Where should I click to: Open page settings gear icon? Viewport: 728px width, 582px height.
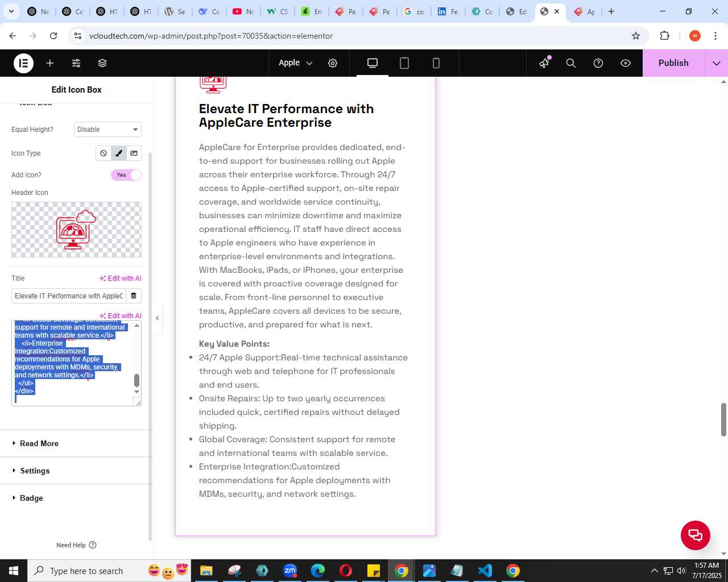pyautogui.click(x=333, y=63)
